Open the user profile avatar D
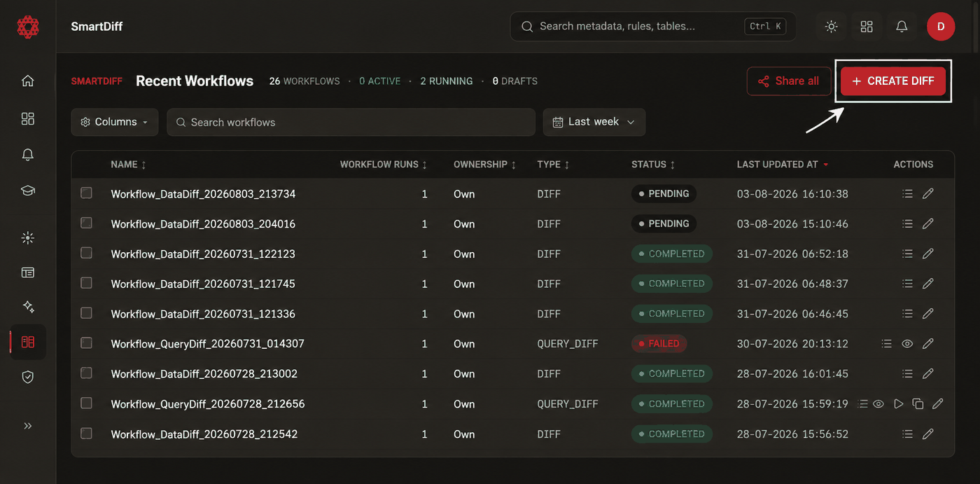Image resolution: width=980 pixels, height=484 pixels. tap(941, 27)
